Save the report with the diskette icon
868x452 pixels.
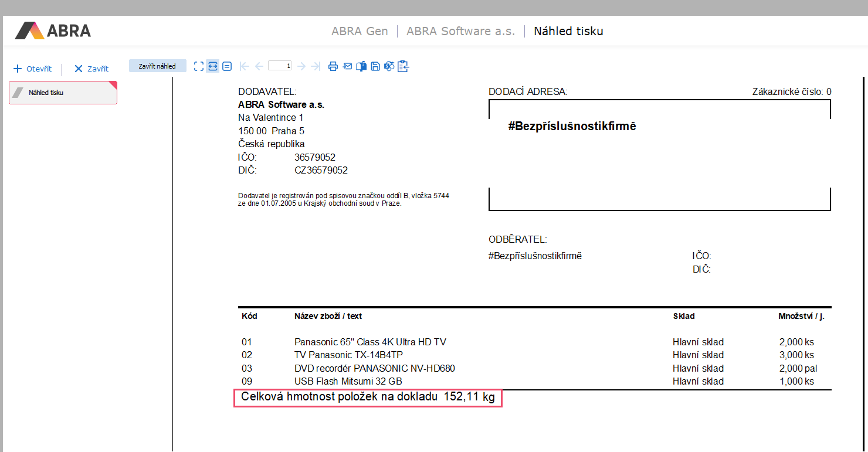coord(375,66)
